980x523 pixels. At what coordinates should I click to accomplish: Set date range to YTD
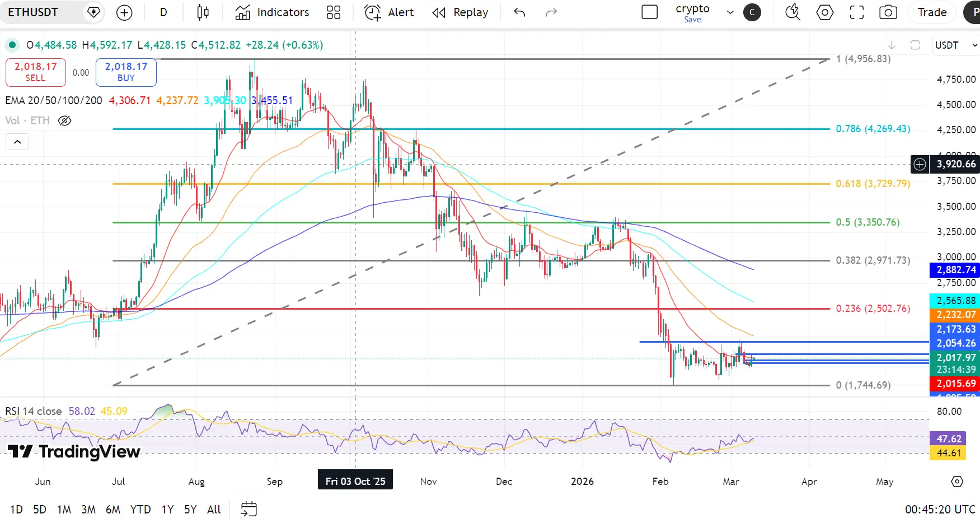point(140,510)
